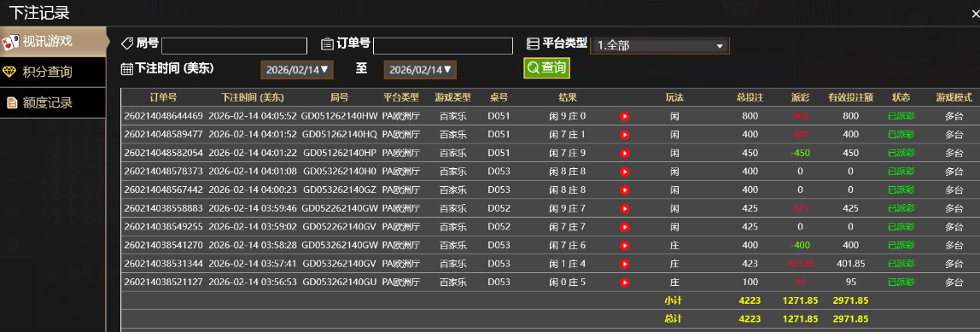The height and width of the screenshot is (332, 980).
Task: Click the green payout value -400
Action: tap(800, 245)
